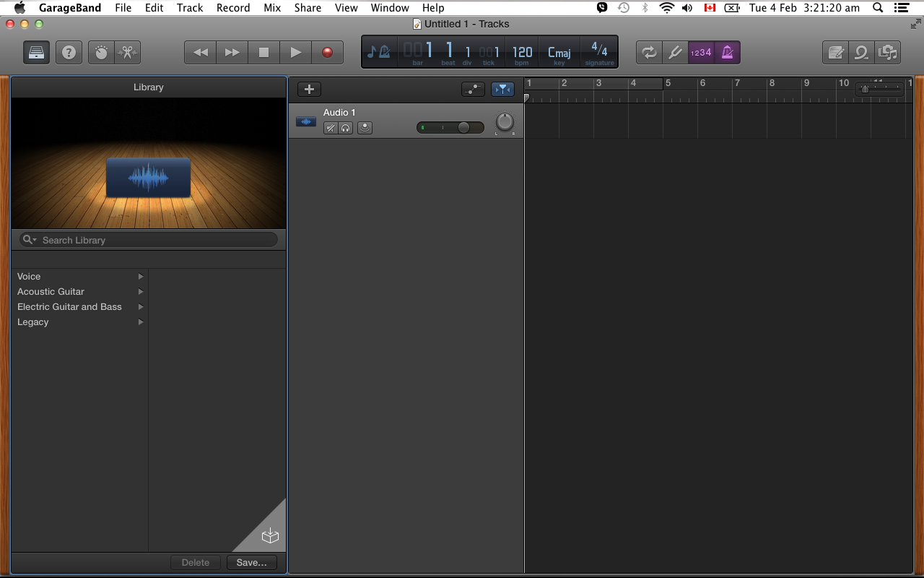Image resolution: width=924 pixels, height=578 pixels.
Task: Select the Audio 1 track name
Action: pos(339,112)
